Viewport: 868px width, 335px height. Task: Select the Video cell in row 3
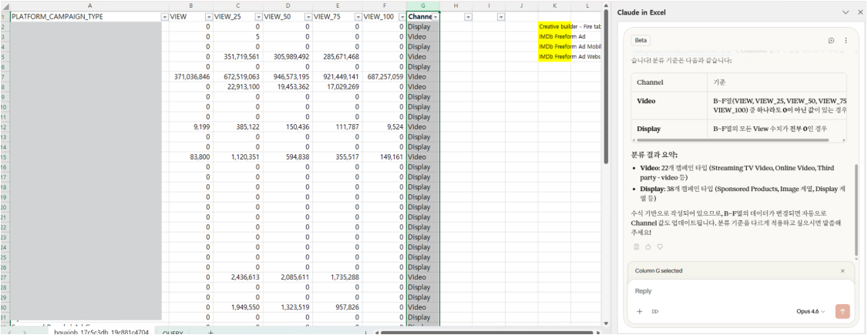tap(423, 36)
